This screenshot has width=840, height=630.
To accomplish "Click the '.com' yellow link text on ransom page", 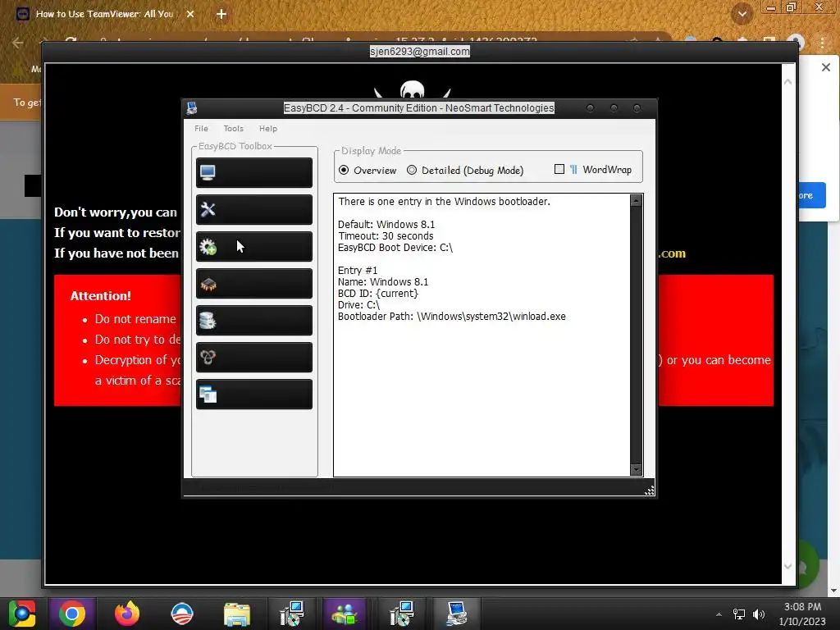I will 673,253.
